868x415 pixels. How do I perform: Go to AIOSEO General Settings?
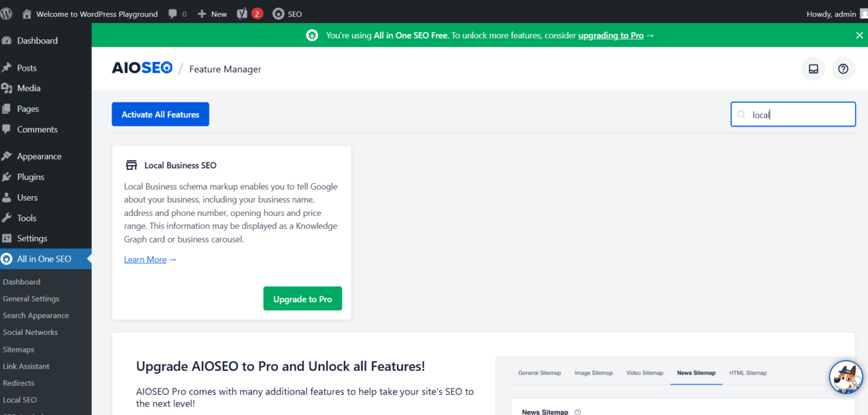[x=31, y=298]
